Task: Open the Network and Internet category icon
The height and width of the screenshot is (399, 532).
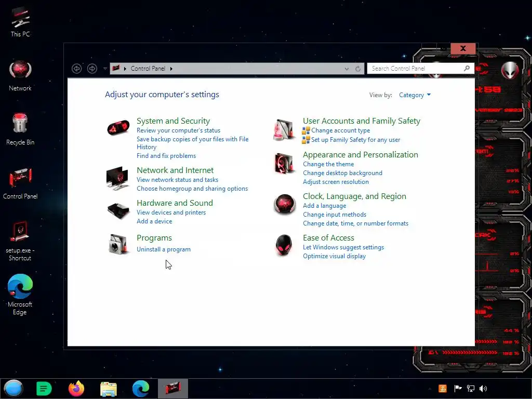Action: 117,178
